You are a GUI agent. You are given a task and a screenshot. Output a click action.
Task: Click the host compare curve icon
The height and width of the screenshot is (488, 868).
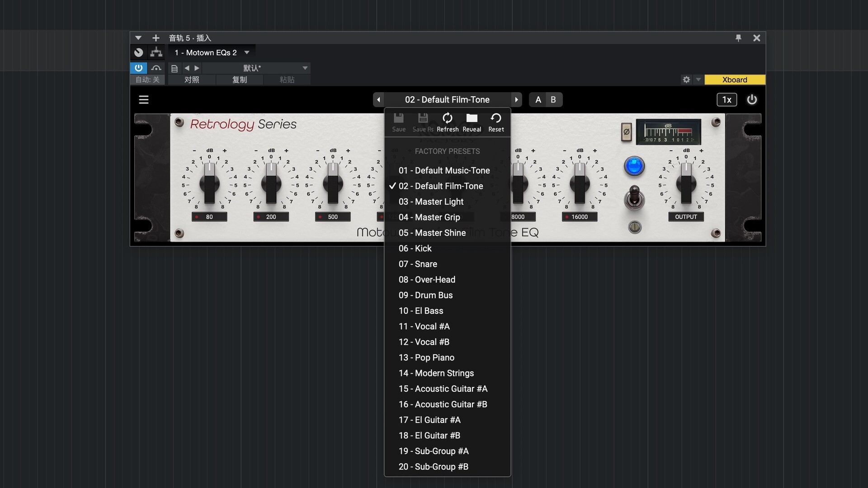pos(156,68)
